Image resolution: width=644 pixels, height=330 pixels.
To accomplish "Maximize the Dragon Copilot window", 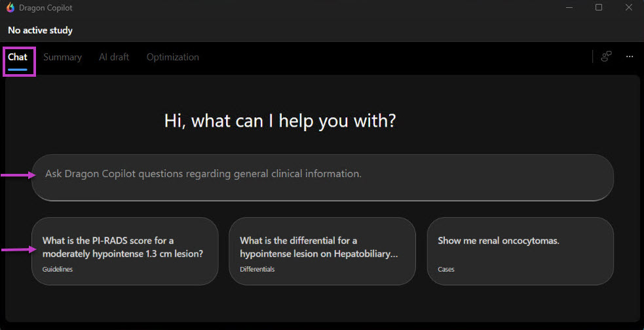I will point(599,7).
